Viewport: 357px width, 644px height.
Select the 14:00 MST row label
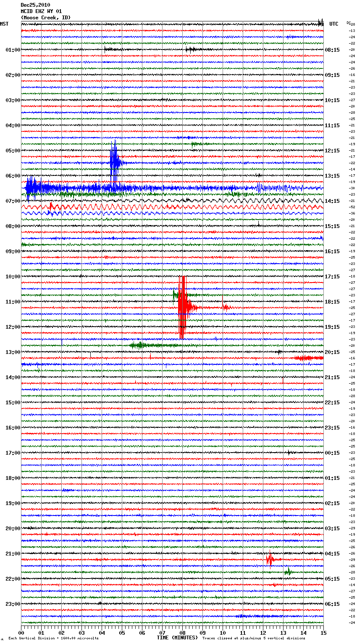pyautogui.click(x=13, y=377)
